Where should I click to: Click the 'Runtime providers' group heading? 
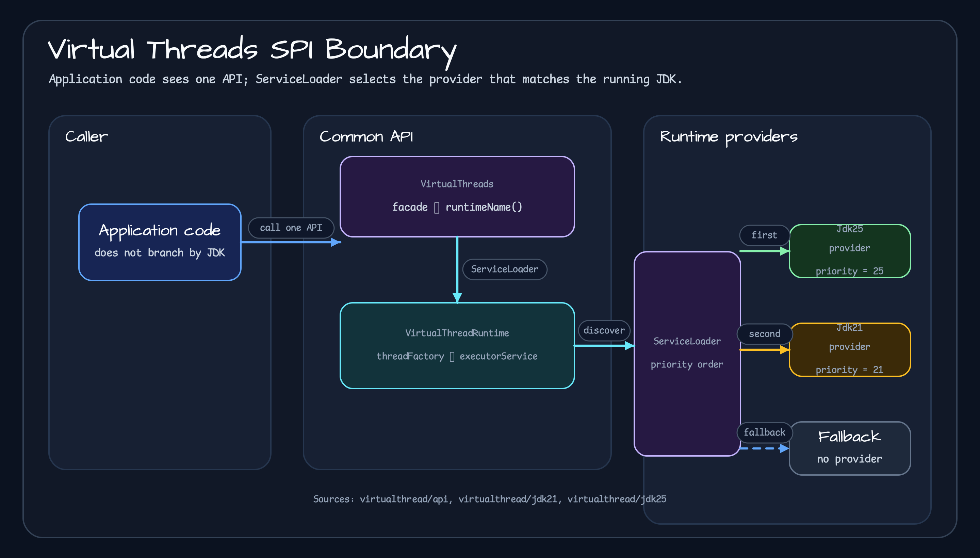tap(729, 137)
